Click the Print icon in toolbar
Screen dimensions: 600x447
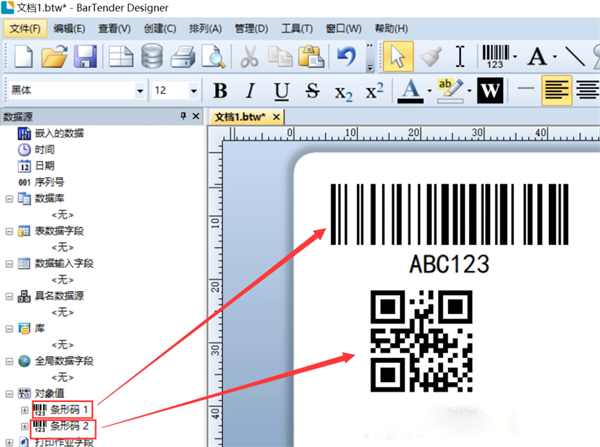(x=183, y=56)
